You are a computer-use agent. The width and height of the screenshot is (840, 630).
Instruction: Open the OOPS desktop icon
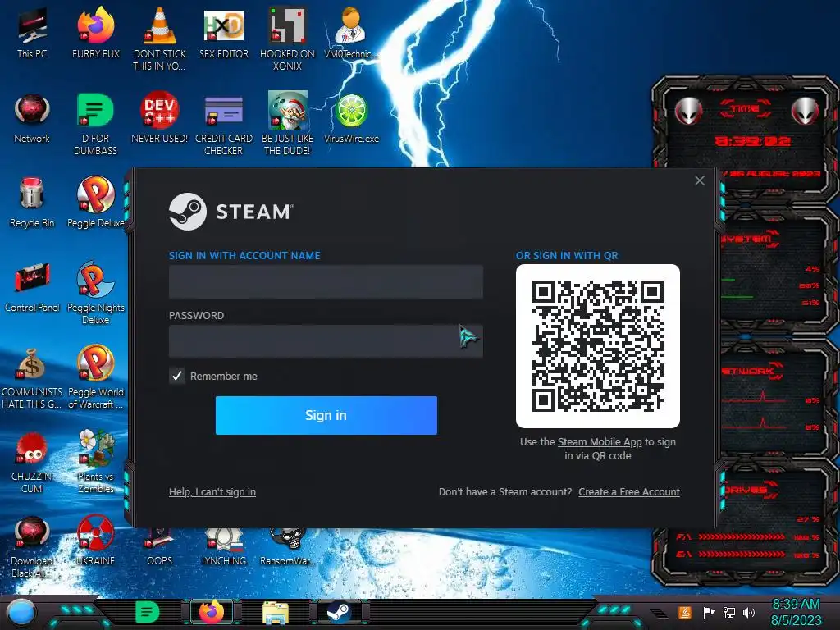[x=159, y=546]
